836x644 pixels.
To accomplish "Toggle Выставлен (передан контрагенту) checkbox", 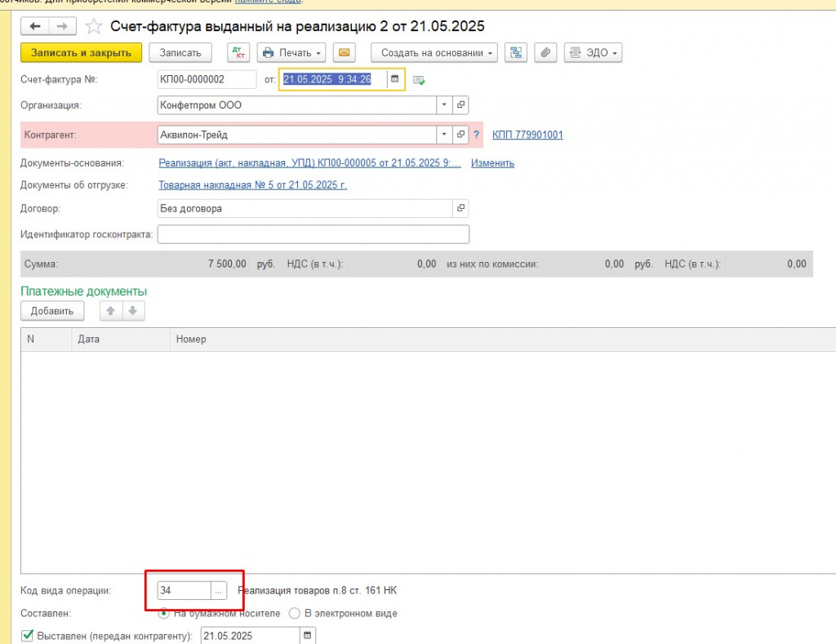I will click(27, 636).
